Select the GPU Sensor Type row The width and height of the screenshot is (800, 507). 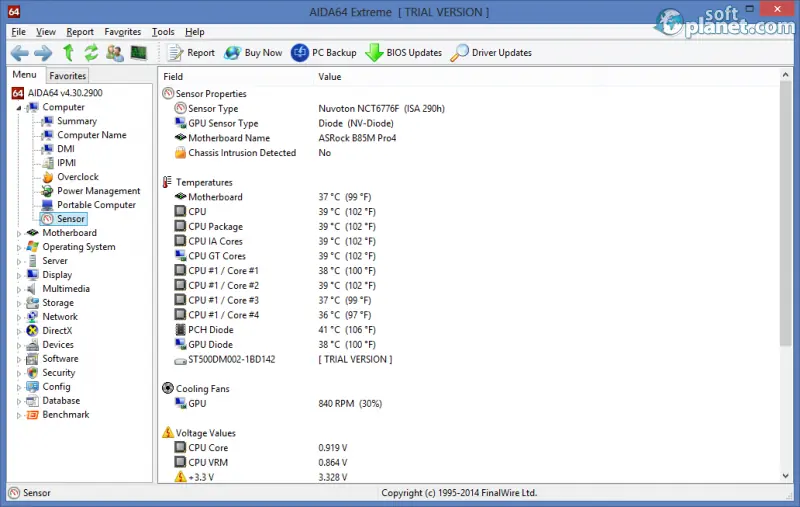tap(468, 123)
